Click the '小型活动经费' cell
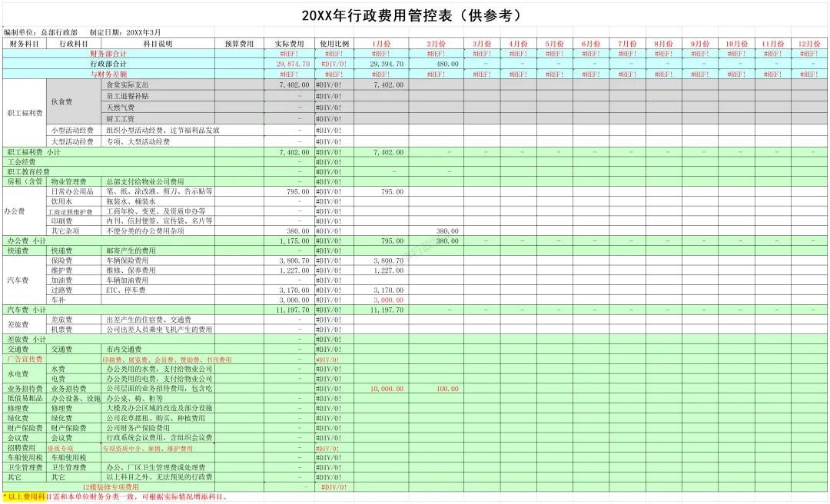The width and height of the screenshot is (830, 504). click(74, 131)
